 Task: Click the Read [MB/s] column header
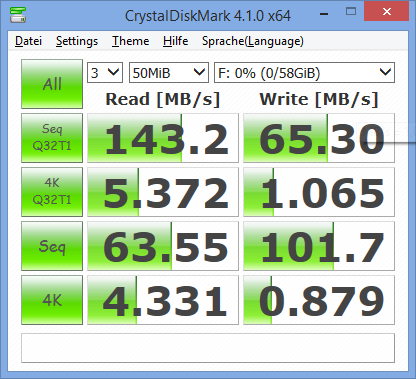(x=163, y=99)
